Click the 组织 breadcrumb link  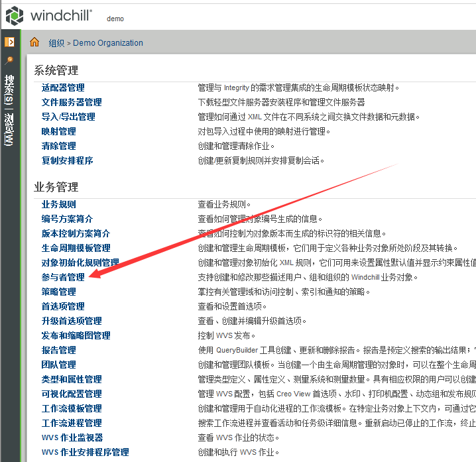pos(56,43)
